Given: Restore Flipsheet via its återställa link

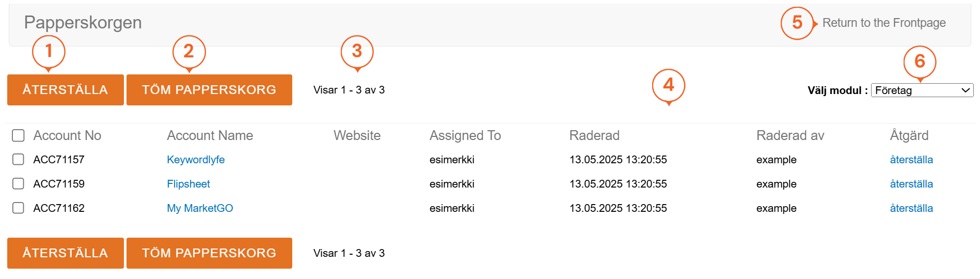Looking at the screenshot, I should point(911,184).
